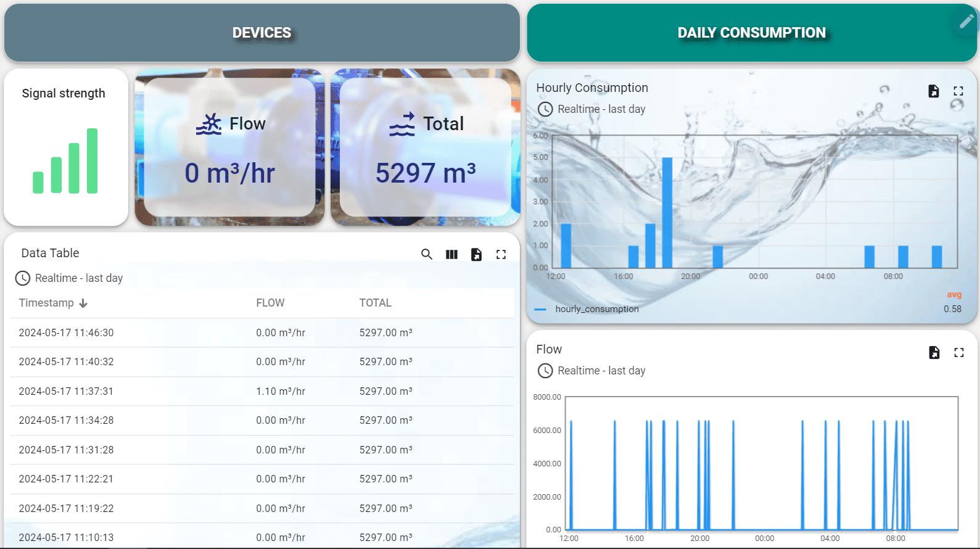Select the DEVICES header panel
Screen dimensions: 980x549
coord(261,33)
